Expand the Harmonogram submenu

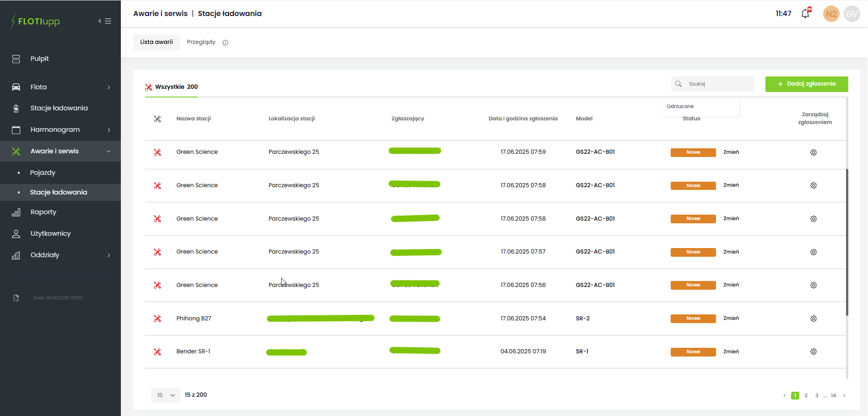click(60, 130)
